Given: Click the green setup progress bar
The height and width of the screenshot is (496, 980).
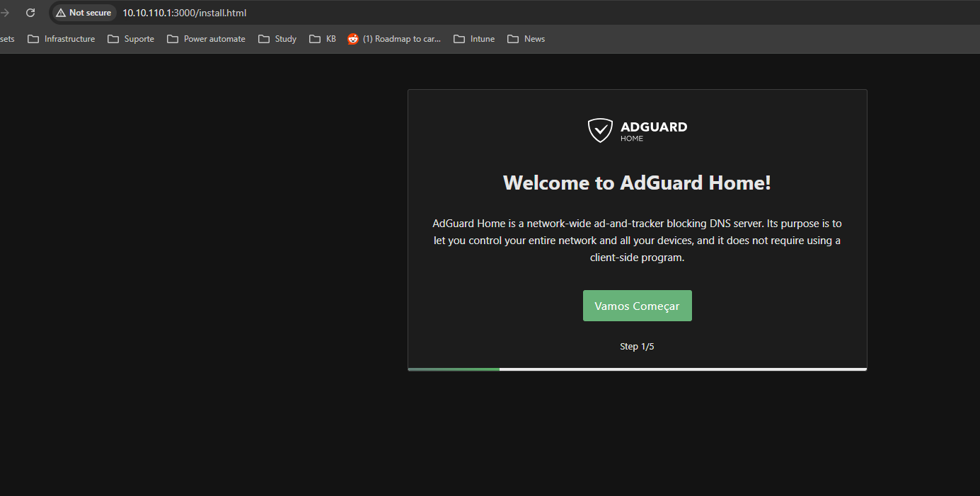Looking at the screenshot, I should (x=453, y=369).
